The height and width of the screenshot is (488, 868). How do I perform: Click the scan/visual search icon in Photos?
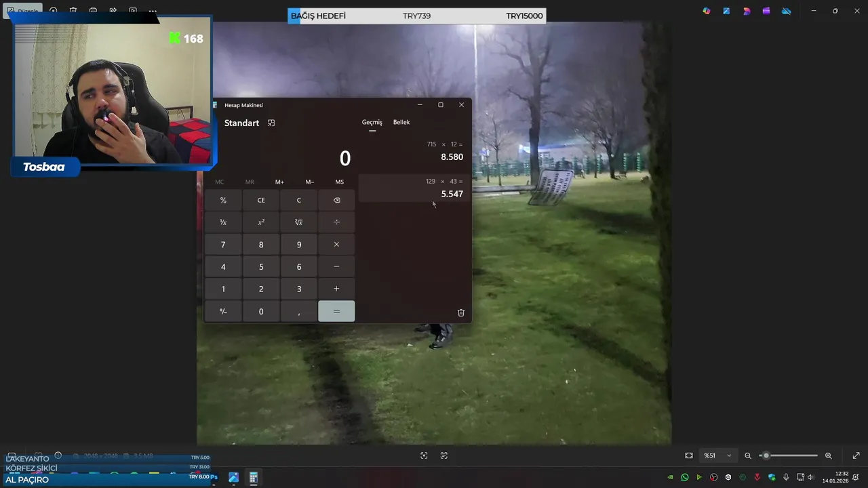pyautogui.click(x=424, y=455)
